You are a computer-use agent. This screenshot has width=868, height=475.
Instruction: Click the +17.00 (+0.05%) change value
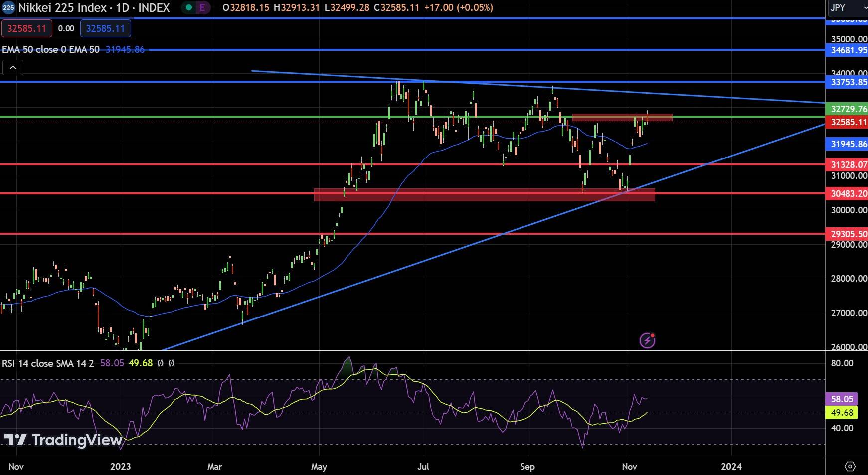pyautogui.click(x=458, y=8)
